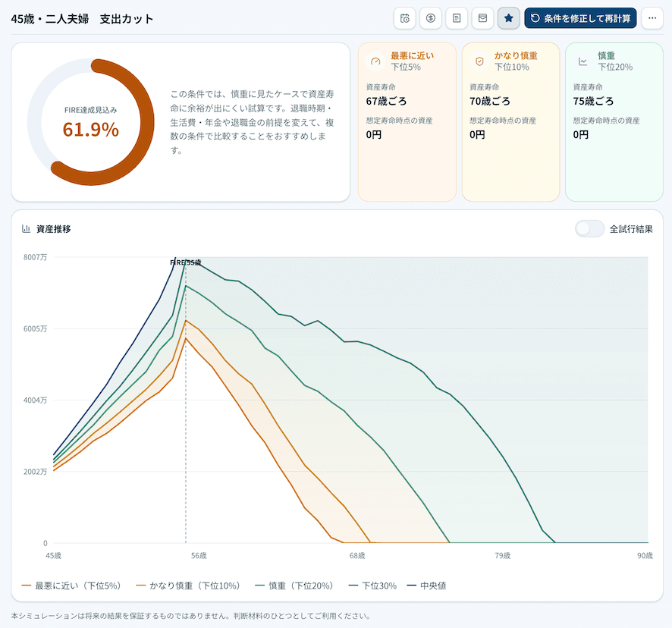The height and width of the screenshot is (628, 672).
Task: Click the 56歳 x-axis label
Action: (x=199, y=555)
